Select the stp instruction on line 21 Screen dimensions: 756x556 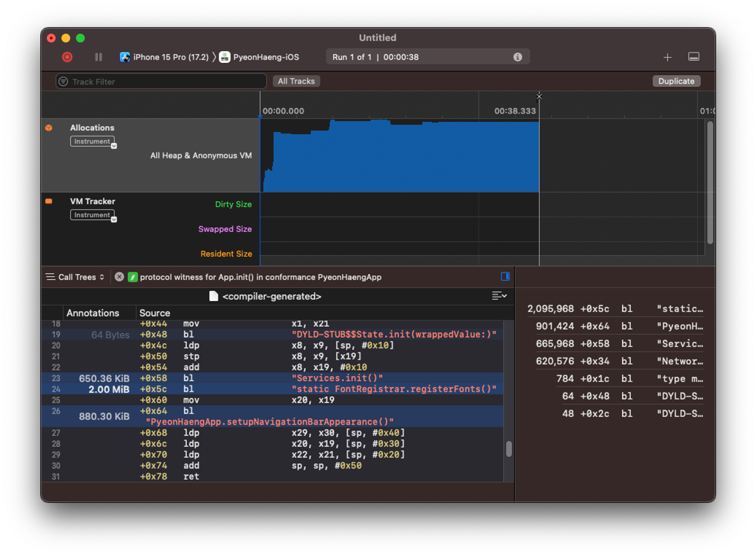coord(272,356)
